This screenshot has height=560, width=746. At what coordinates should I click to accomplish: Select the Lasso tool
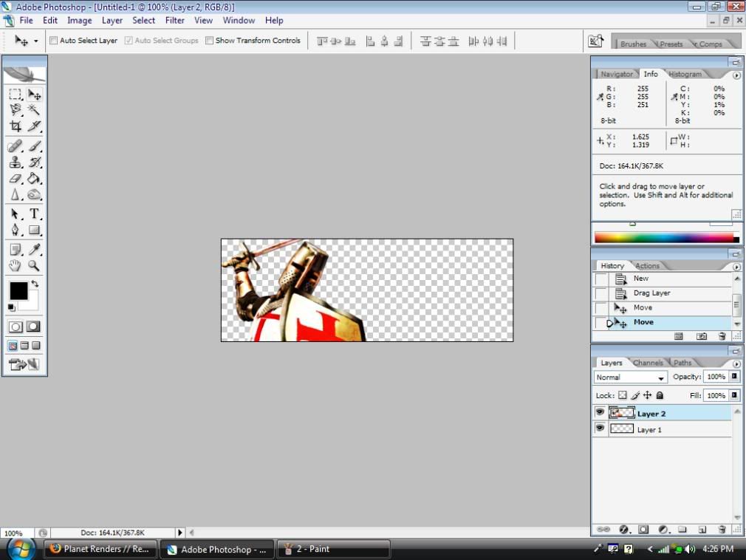tap(16, 110)
